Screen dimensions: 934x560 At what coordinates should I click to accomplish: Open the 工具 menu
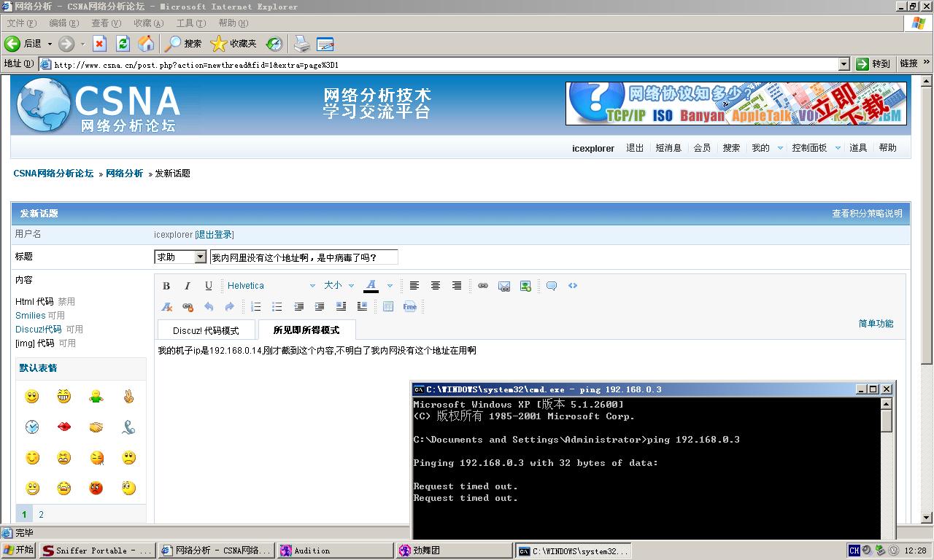pos(190,23)
